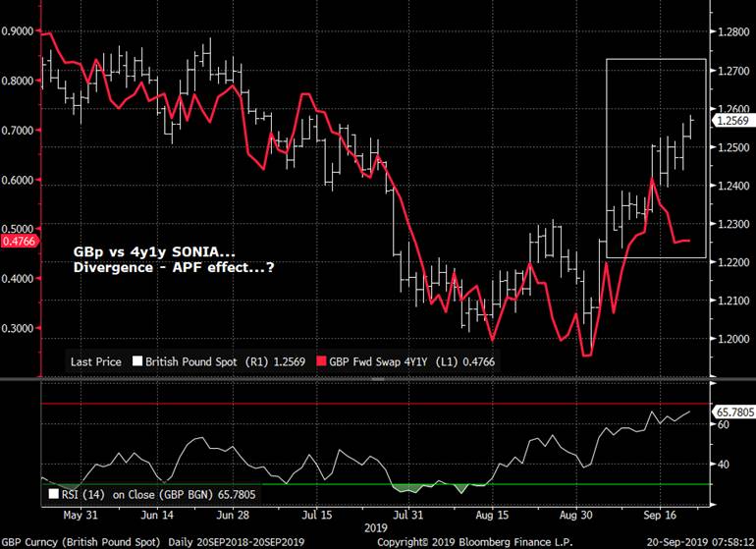Click the RSI axis label 40
This screenshot has height=549, width=756.
tap(724, 465)
